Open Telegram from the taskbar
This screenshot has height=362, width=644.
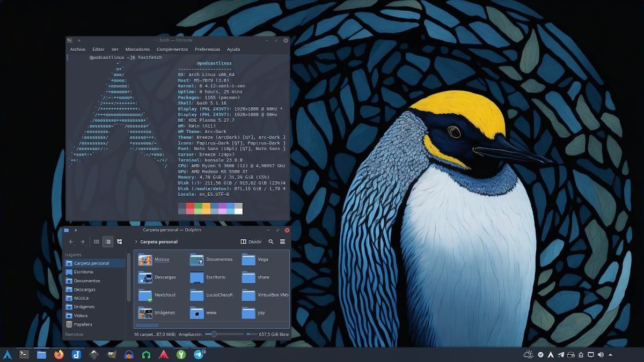(199, 354)
